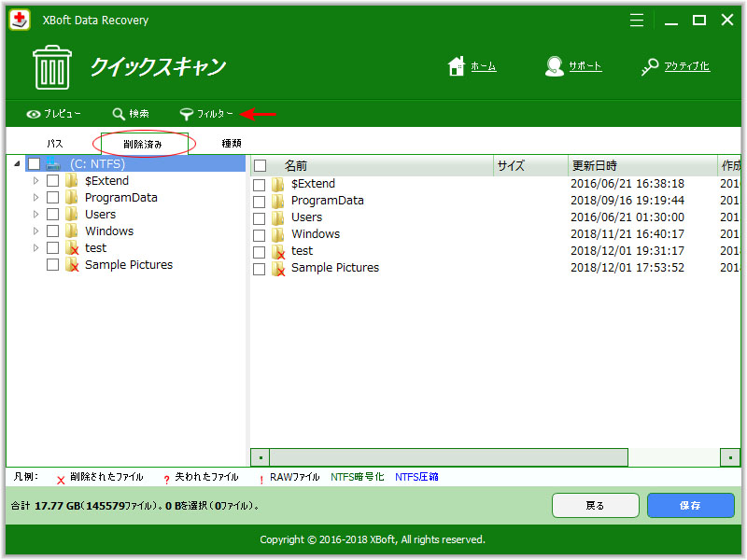Click the Windows folder icon in the tree
Viewport: 747px width, 560px height.
[72, 231]
